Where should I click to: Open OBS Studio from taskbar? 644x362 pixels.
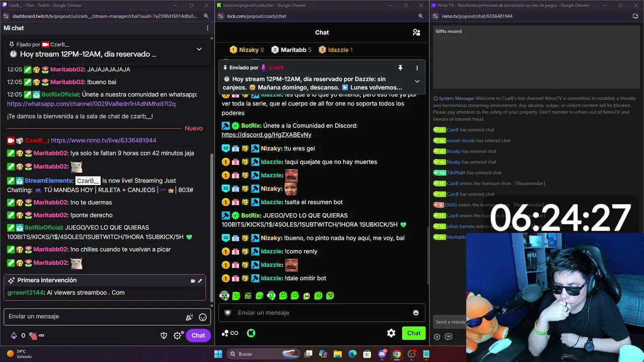[x=412, y=354]
